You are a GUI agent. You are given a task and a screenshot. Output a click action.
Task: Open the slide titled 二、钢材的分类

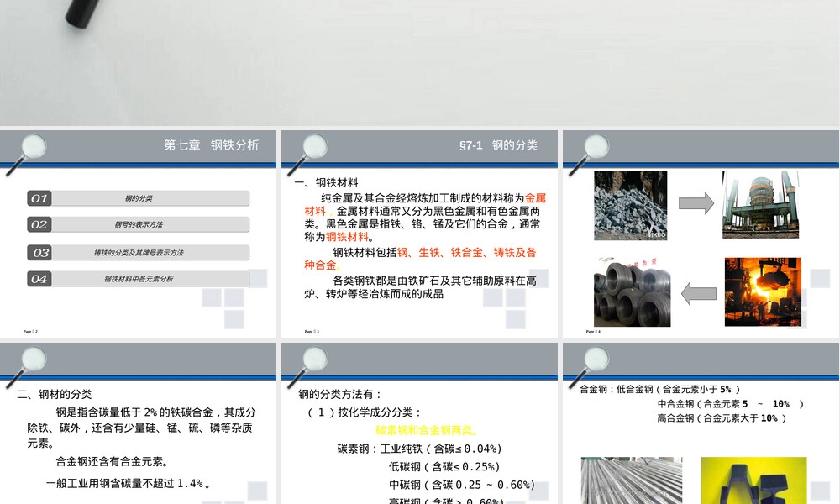(139, 423)
